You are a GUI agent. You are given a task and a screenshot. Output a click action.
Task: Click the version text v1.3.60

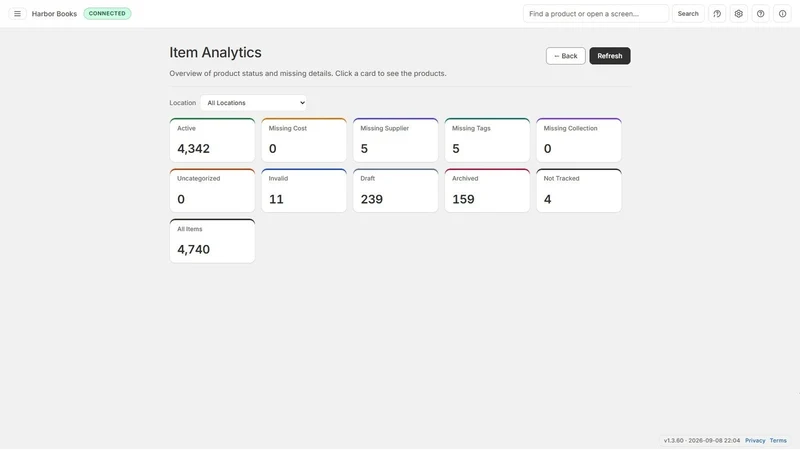(673, 440)
